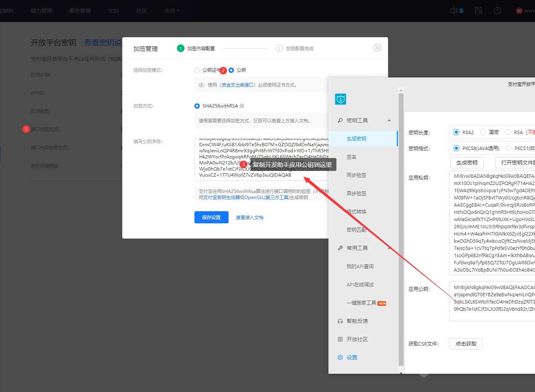535x392 pixels.
Task: Collapse the 密钥工具 section chevron
Action: [389, 121]
